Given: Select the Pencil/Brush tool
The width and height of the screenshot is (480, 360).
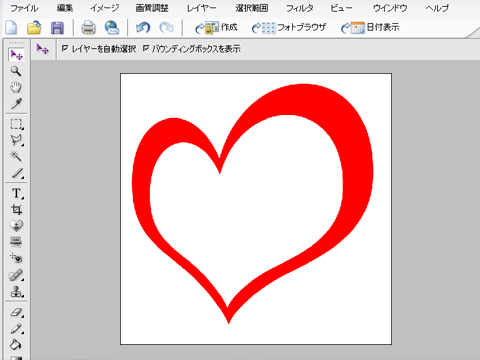Looking at the screenshot, I should (16, 329).
